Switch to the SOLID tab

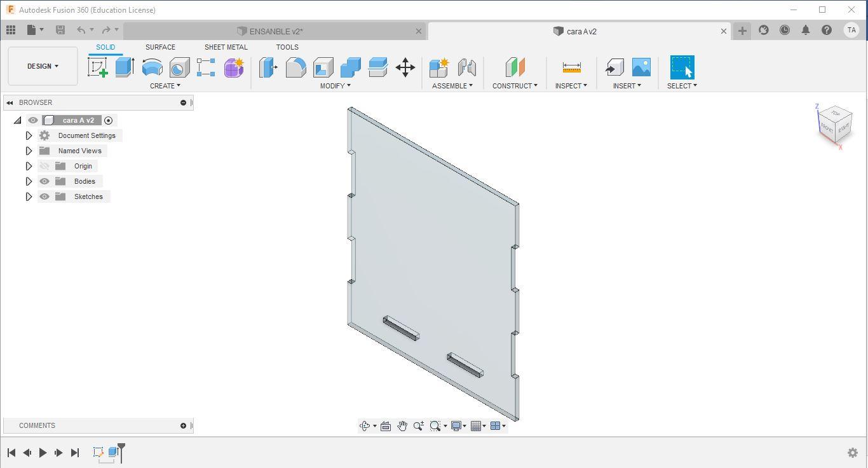105,47
